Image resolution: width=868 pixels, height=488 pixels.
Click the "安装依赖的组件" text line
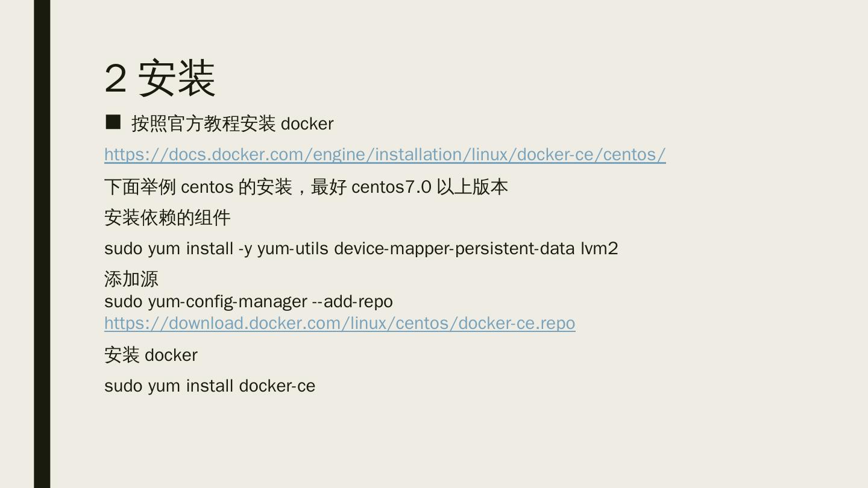tap(167, 217)
